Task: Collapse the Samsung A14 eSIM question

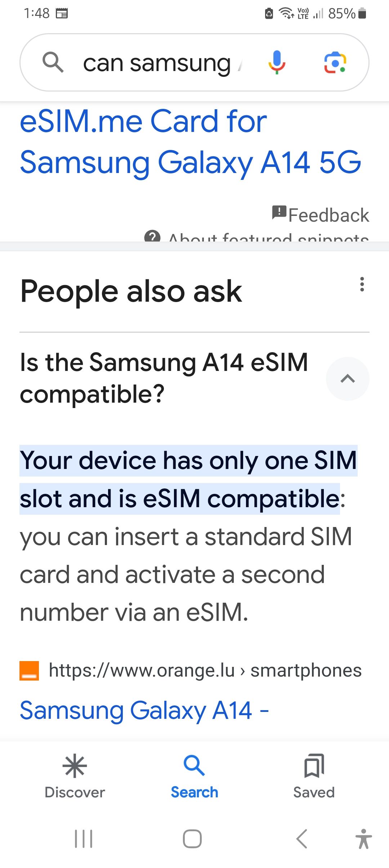Action: pyautogui.click(x=348, y=378)
